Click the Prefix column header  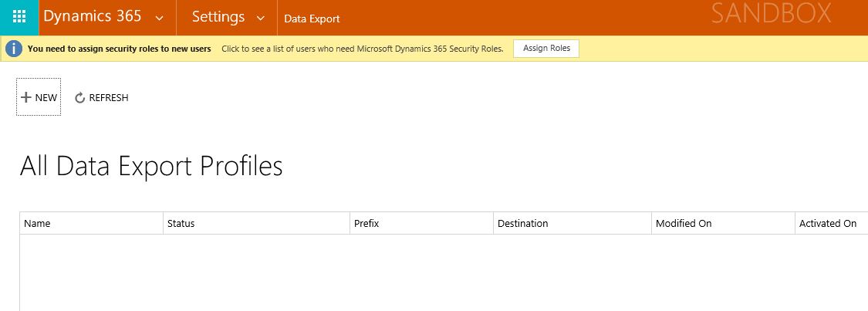366,223
